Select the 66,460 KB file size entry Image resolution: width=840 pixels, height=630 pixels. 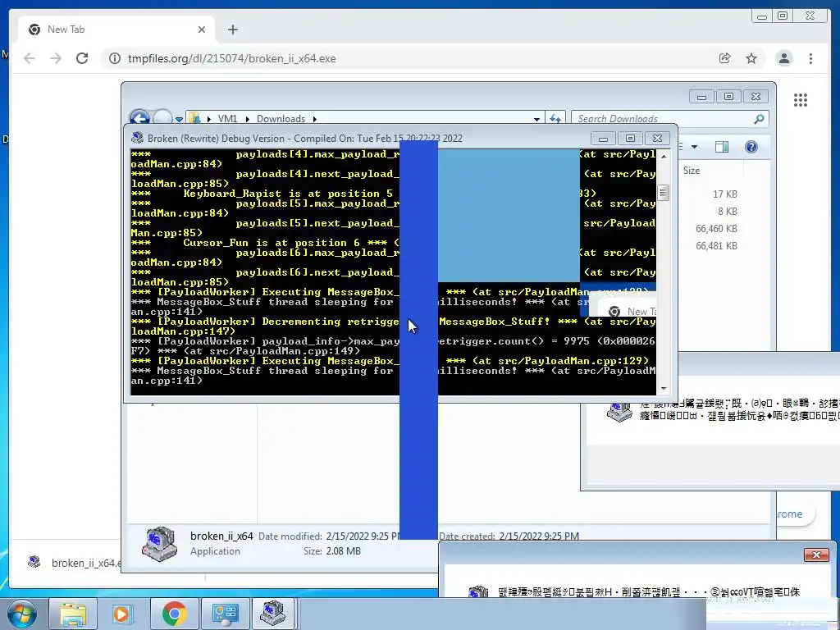[x=716, y=229]
